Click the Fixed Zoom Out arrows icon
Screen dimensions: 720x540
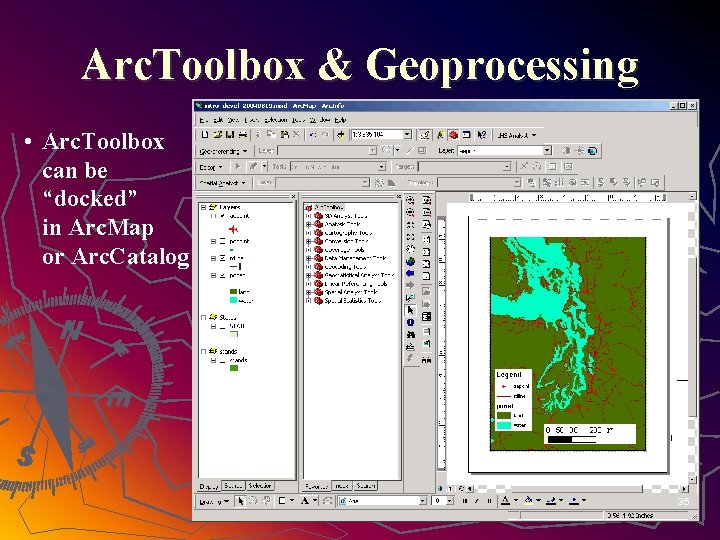click(411, 237)
